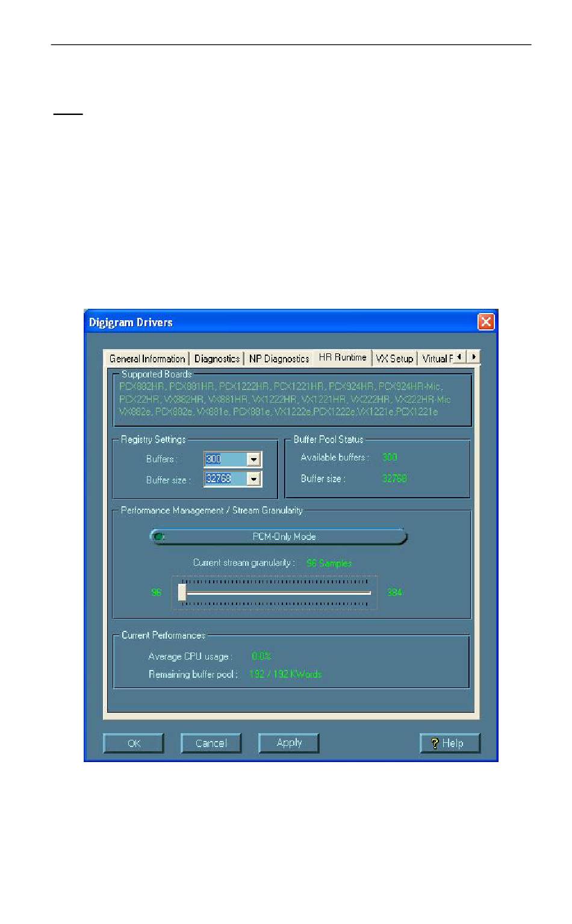Click the Available buffers value 300
The image size is (572, 924).
click(390, 457)
